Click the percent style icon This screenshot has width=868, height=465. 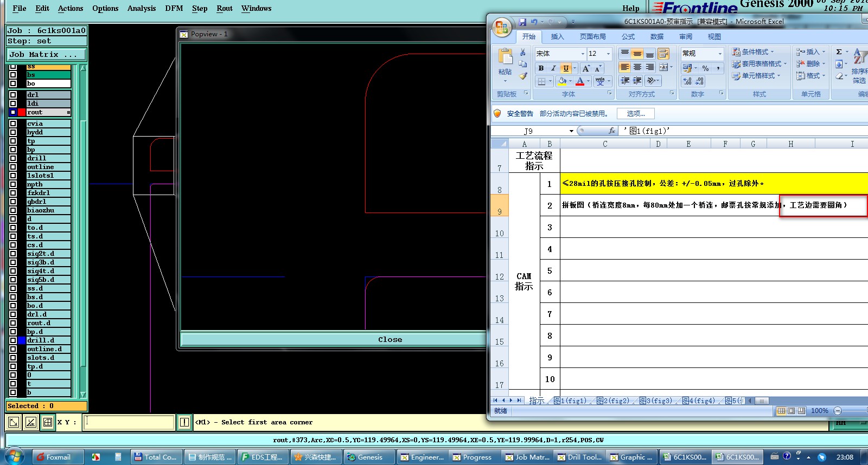coord(705,68)
